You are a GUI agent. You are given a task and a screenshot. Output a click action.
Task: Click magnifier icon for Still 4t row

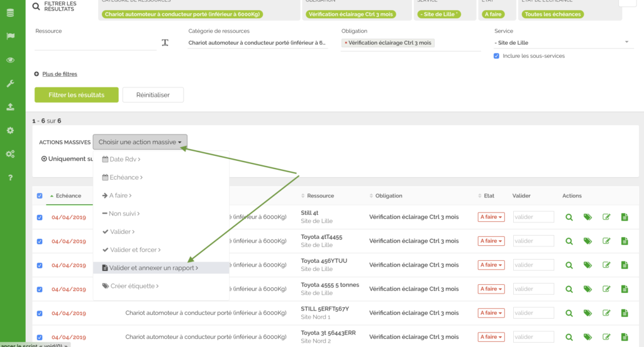(x=569, y=217)
